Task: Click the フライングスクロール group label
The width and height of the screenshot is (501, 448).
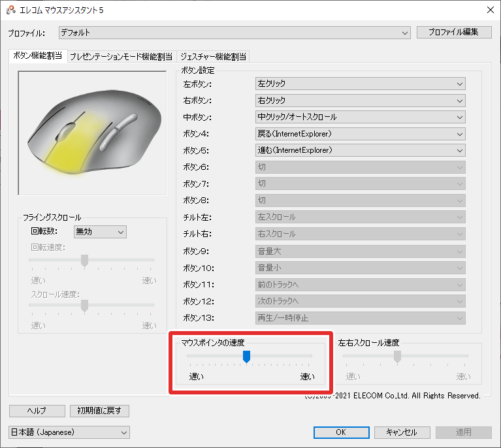Action: [x=52, y=217]
